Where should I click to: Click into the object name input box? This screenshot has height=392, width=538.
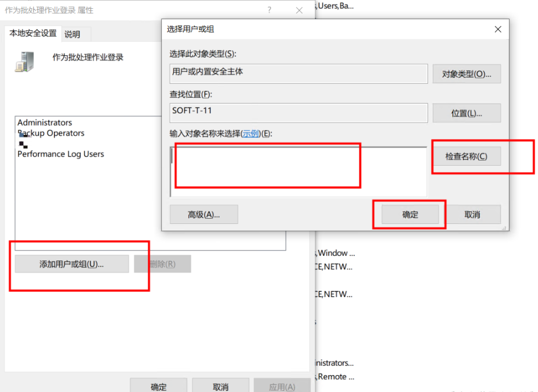click(298, 172)
